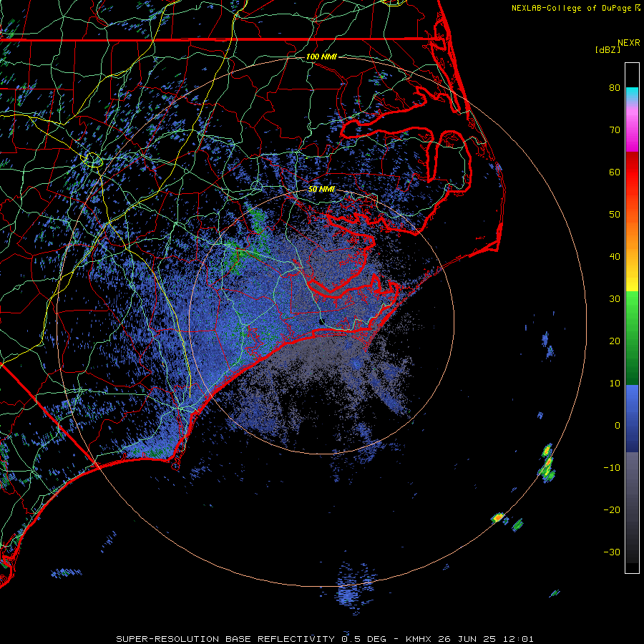Click the NEXR label above the color scale

pyautogui.click(x=629, y=43)
